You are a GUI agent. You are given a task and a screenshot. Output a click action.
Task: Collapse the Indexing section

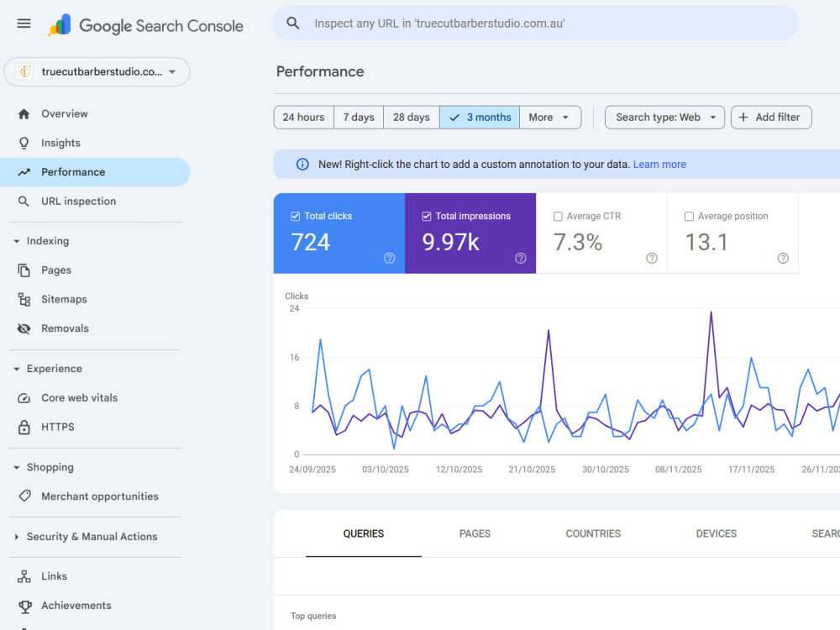coord(17,241)
